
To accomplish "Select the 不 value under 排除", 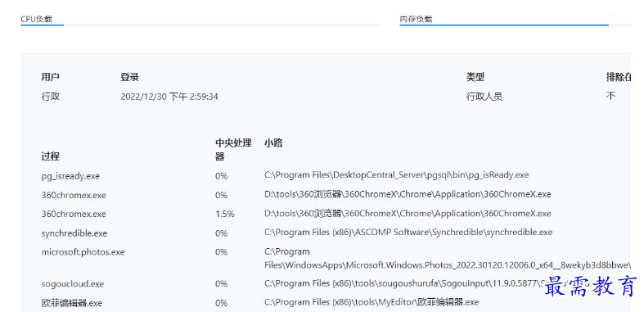I will tap(610, 96).
